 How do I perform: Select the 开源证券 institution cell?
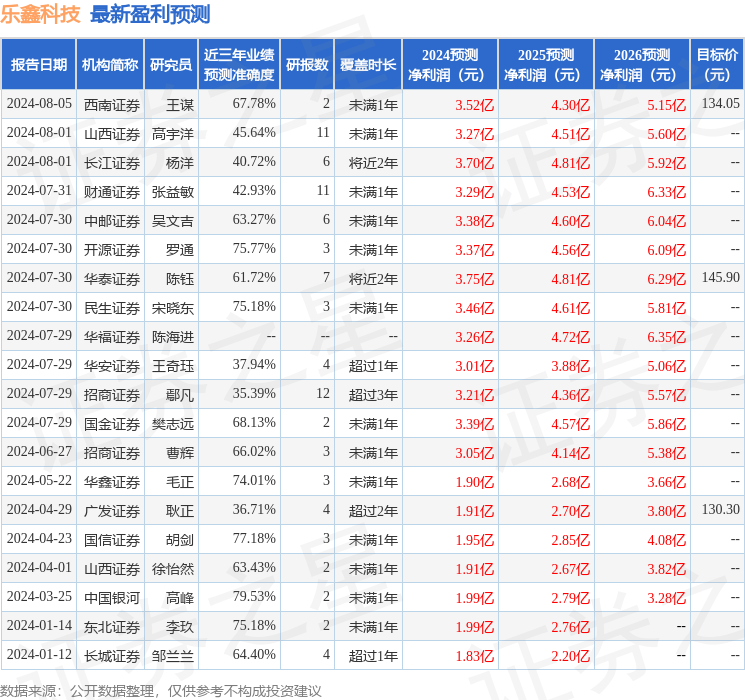coord(112,250)
